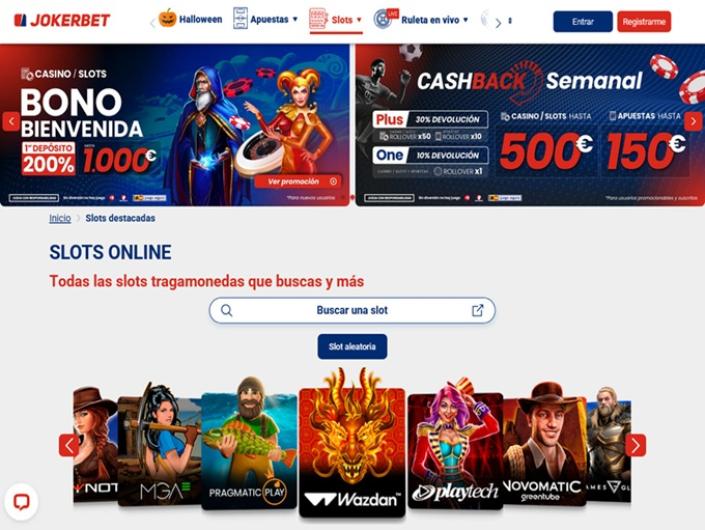Go to next promo banner
Viewport: 705px width, 530px height.
coord(693,121)
